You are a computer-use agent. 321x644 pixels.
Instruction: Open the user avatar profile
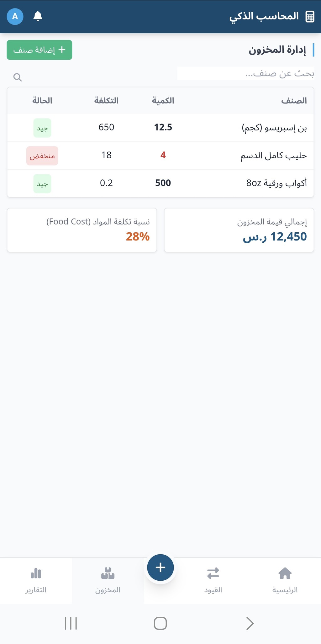click(15, 16)
